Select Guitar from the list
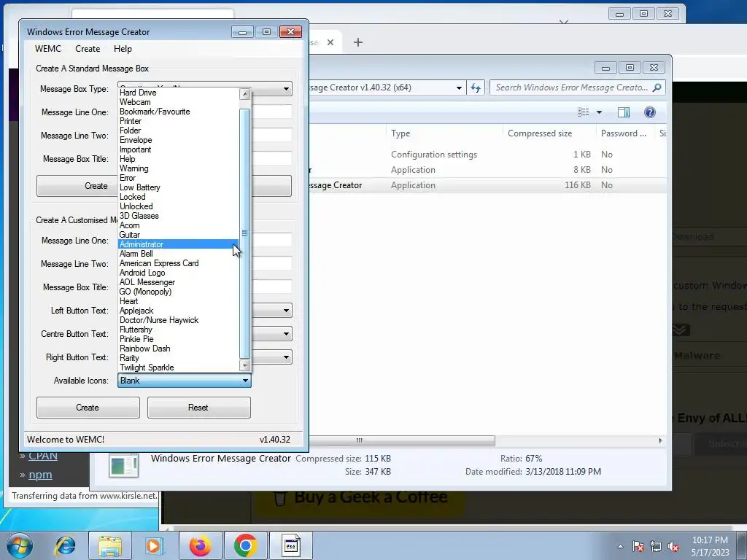The image size is (747, 560). click(178, 235)
